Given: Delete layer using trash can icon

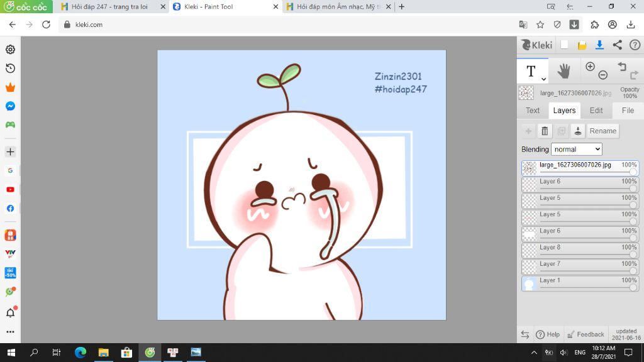Looking at the screenshot, I should 545,131.
